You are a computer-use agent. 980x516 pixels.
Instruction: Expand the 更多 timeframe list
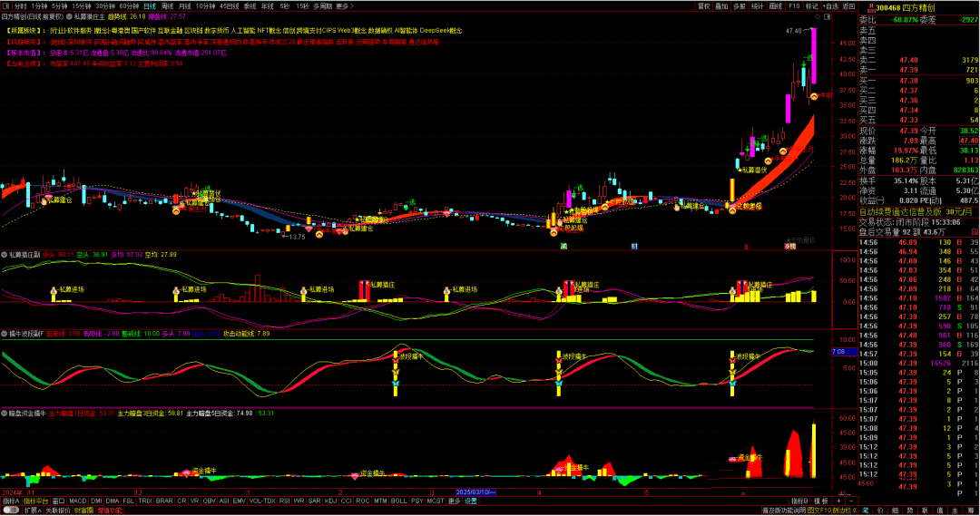click(x=342, y=5)
